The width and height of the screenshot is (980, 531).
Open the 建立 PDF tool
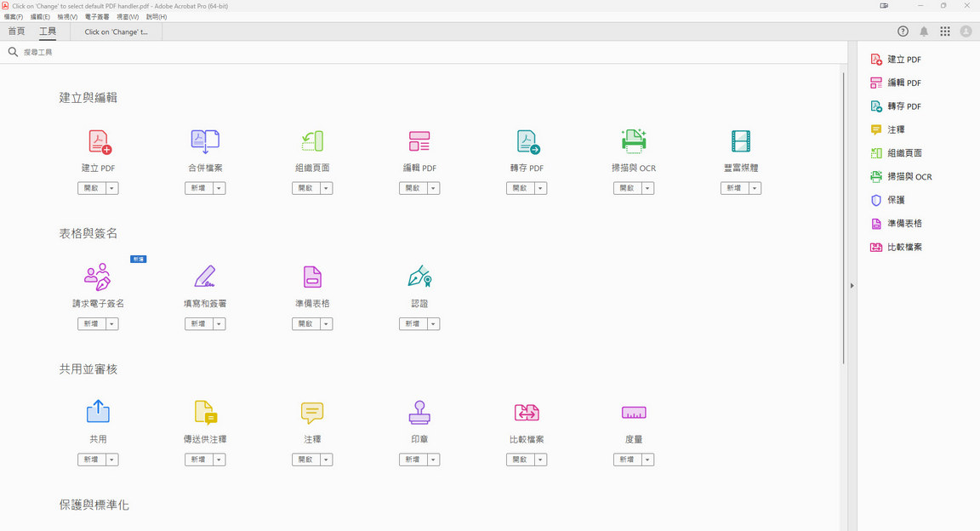98,140
